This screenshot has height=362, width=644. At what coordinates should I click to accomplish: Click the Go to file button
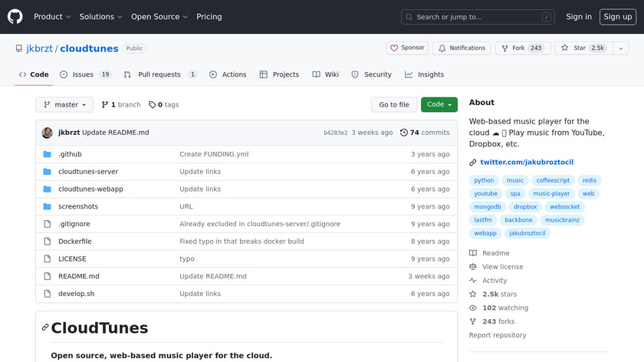click(x=394, y=105)
